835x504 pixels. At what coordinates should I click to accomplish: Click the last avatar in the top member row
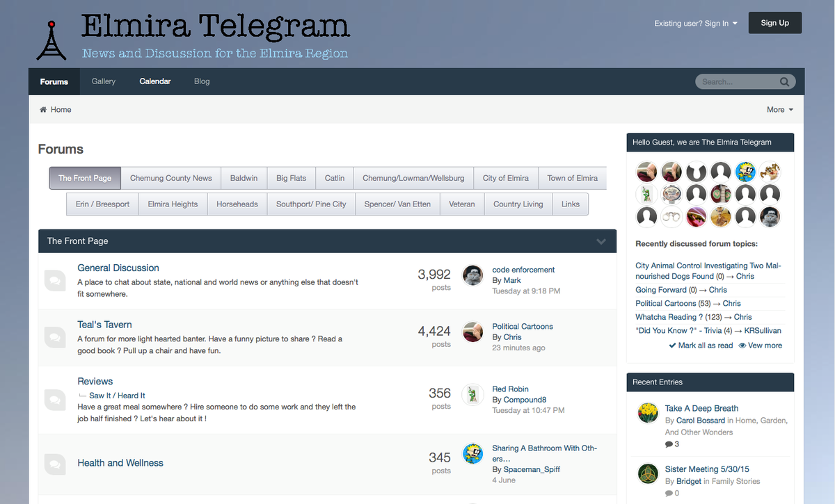click(770, 171)
